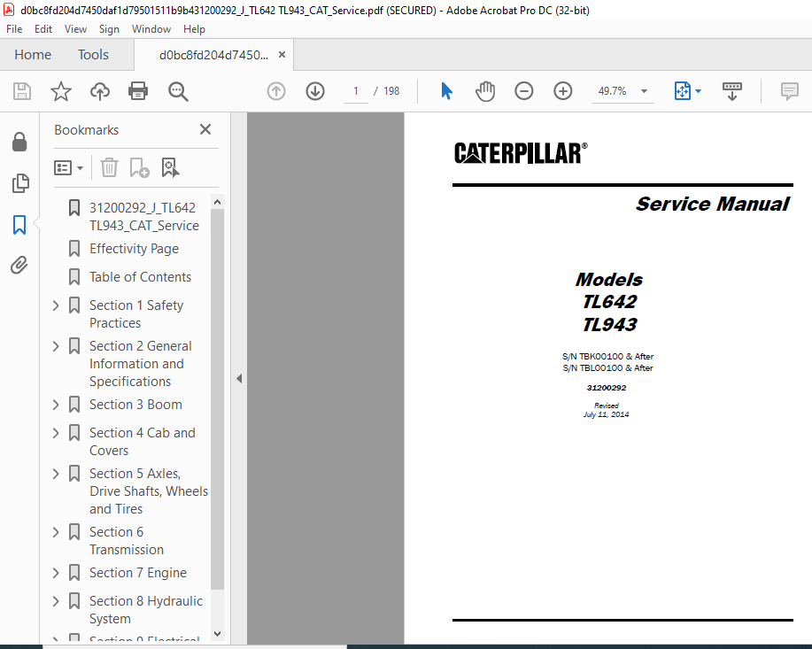
Task: Activate the Hand pan tool
Action: 485,91
